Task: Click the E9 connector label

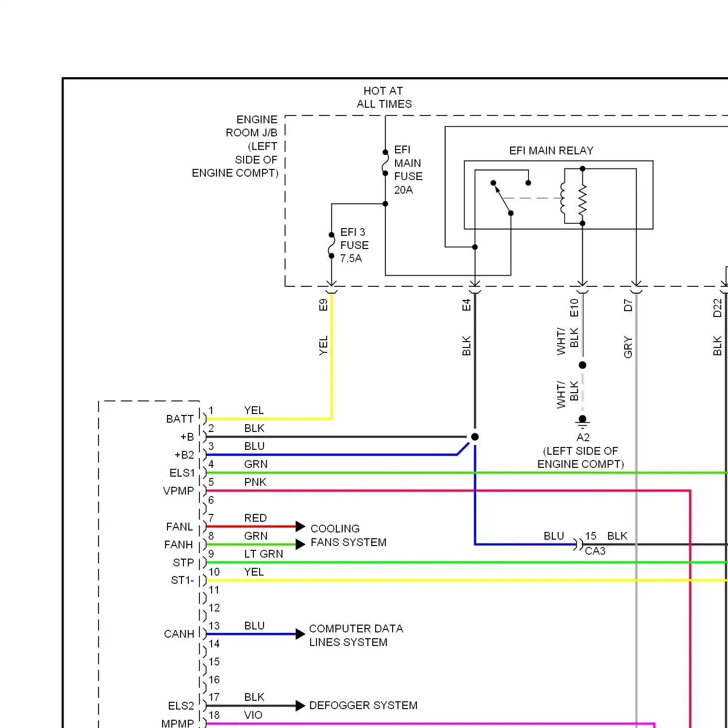Action: tap(323, 305)
